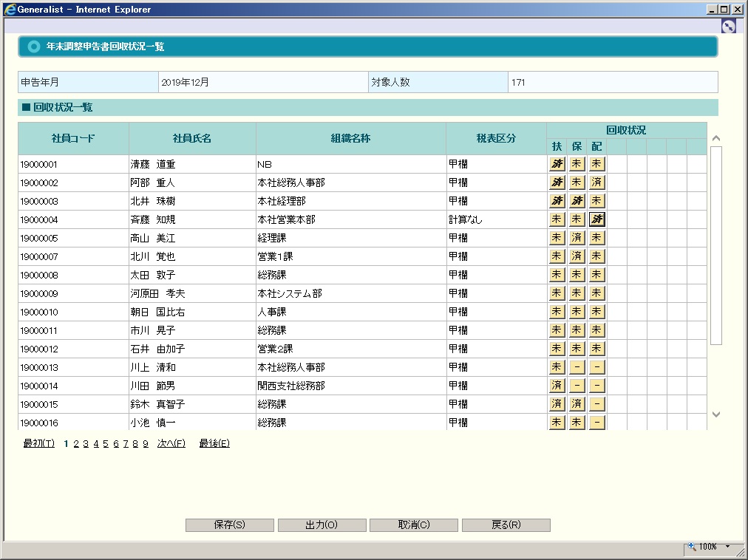The image size is (748, 560).
Task: Click the scroll up arrow of the list
Action: coord(715,138)
